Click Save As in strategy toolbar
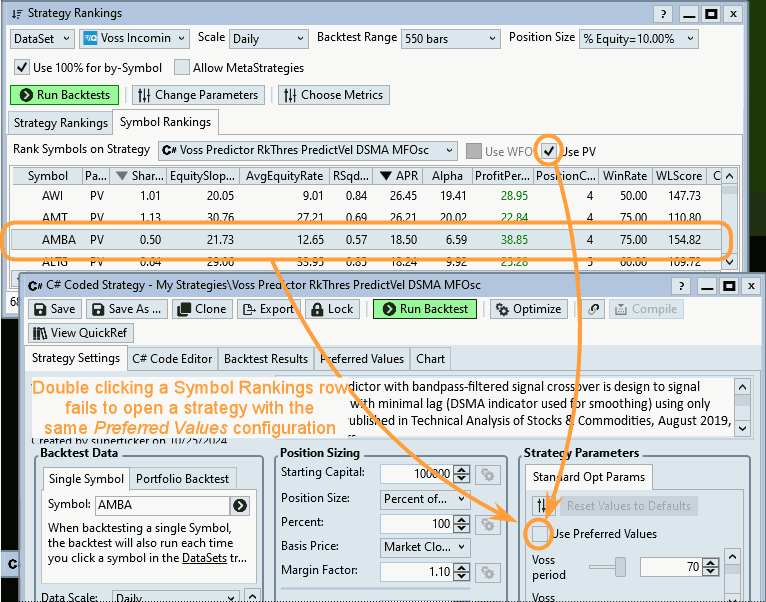The width and height of the screenshot is (766, 602). (126, 309)
